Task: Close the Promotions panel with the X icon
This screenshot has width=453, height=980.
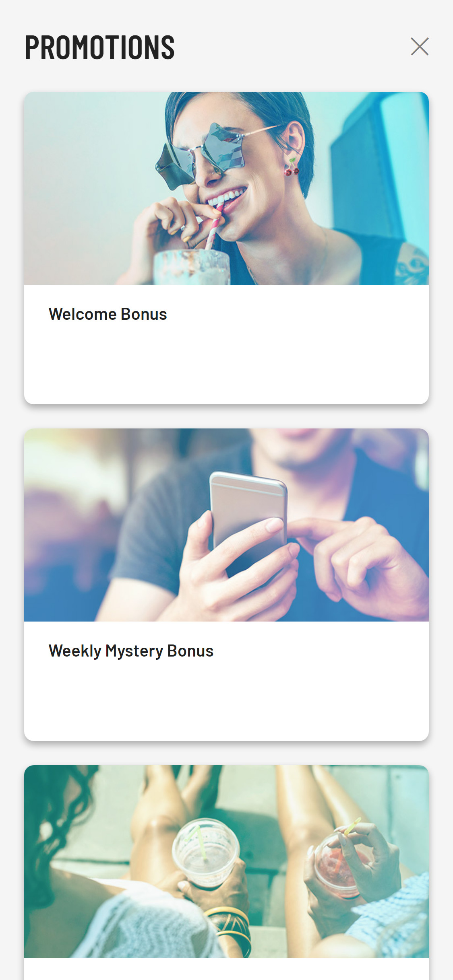Action: click(420, 47)
